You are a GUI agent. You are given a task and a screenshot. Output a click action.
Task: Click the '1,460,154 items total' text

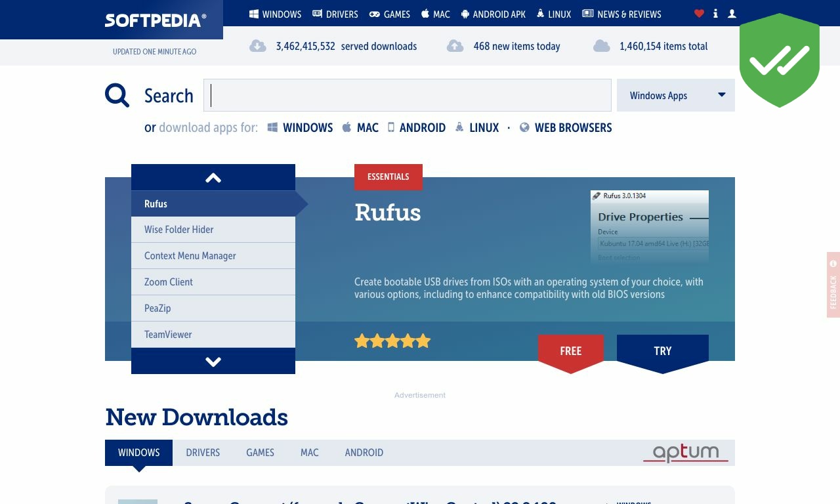click(663, 46)
